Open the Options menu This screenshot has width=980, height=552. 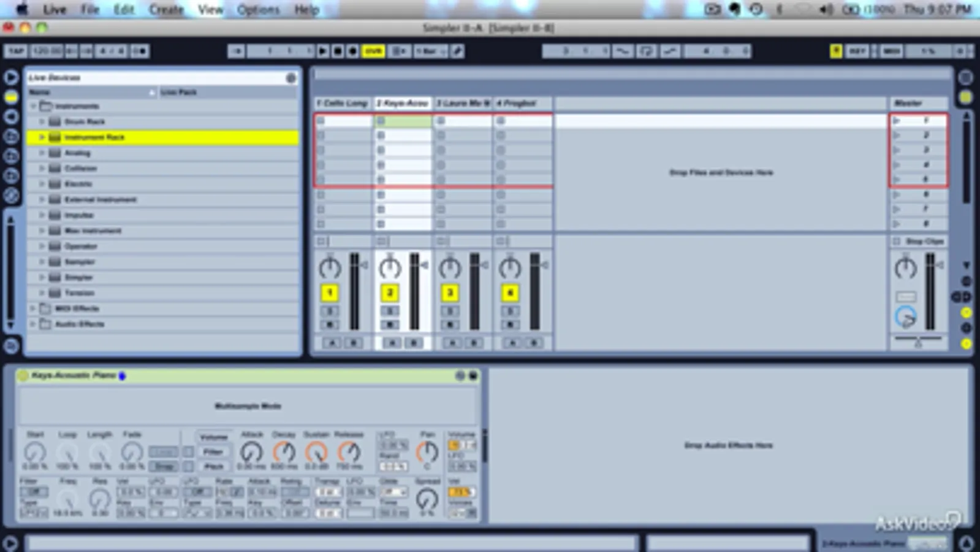(x=258, y=9)
